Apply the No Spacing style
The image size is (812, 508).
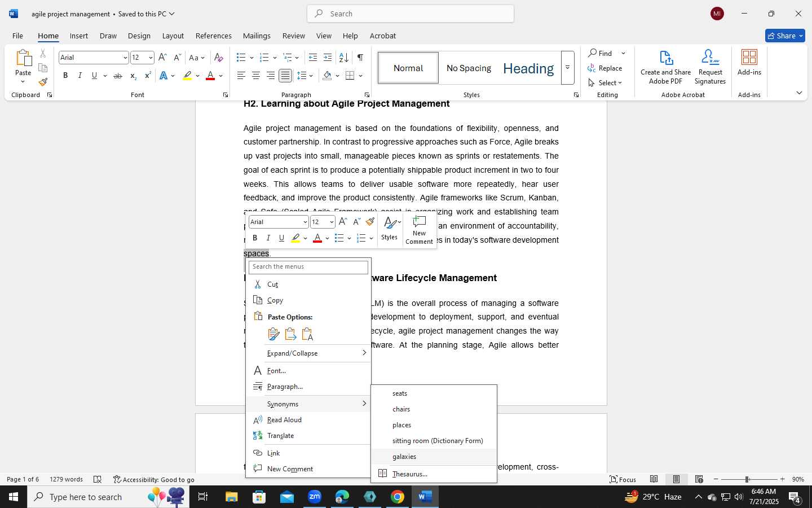[469, 68]
